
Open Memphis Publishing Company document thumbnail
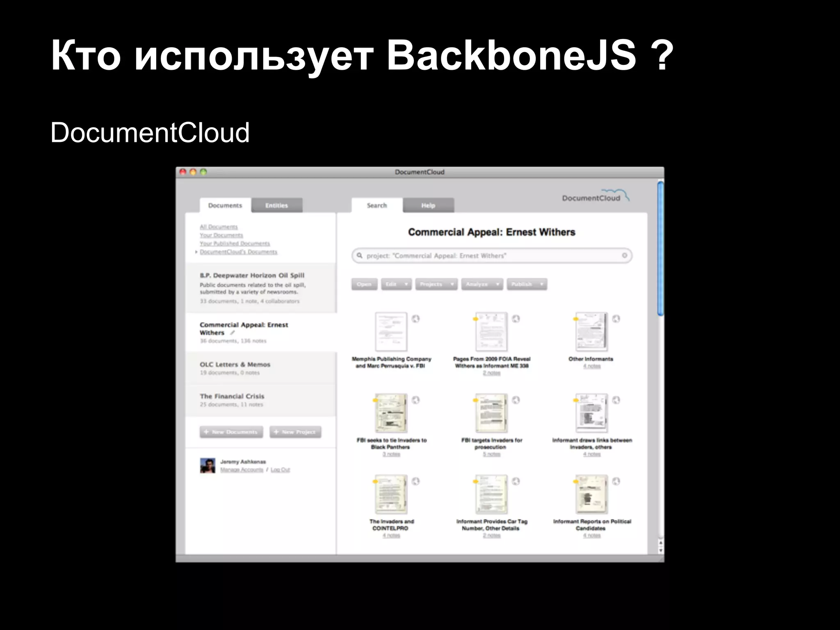391,331
